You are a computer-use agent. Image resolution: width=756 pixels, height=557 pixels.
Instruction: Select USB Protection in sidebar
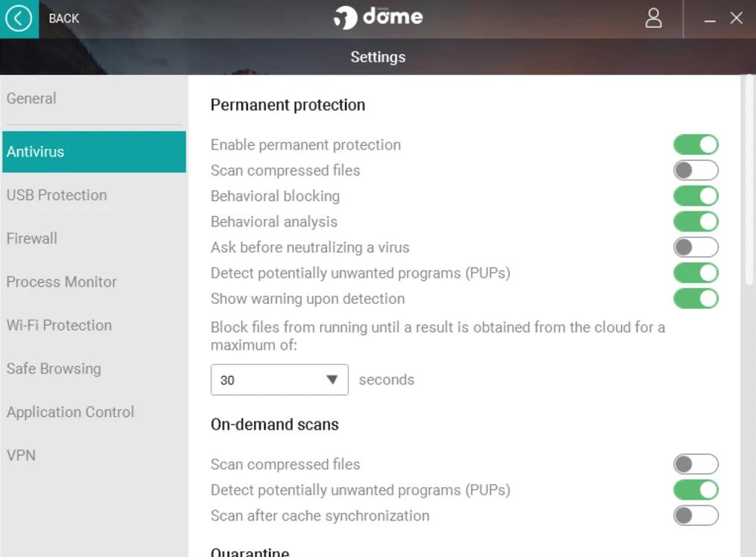pos(57,195)
